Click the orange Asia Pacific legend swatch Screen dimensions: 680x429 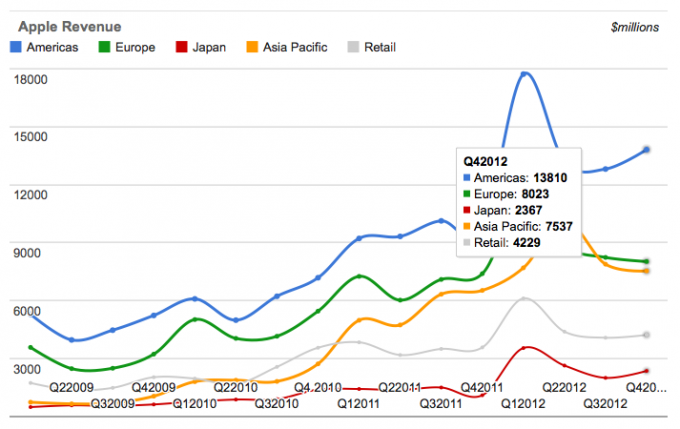coord(252,47)
